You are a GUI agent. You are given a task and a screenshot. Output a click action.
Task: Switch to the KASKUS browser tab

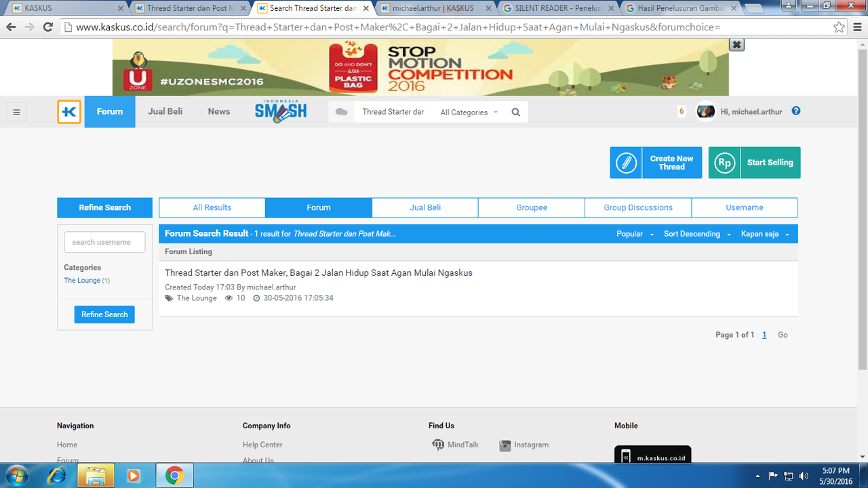tap(66, 8)
